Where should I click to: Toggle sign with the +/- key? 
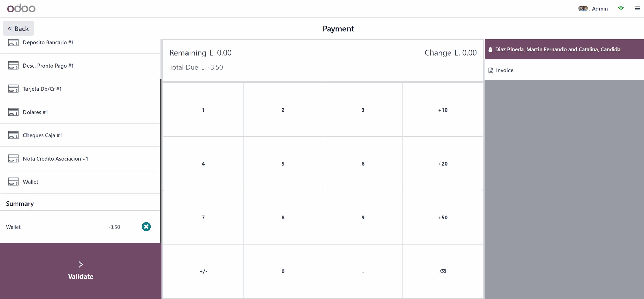pyautogui.click(x=203, y=271)
